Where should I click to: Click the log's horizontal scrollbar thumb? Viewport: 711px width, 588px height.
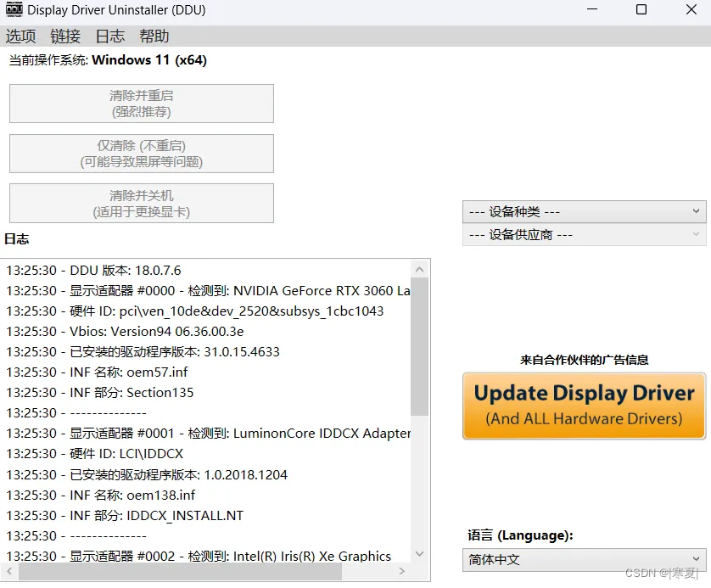pyautogui.click(x=178, y=573)
